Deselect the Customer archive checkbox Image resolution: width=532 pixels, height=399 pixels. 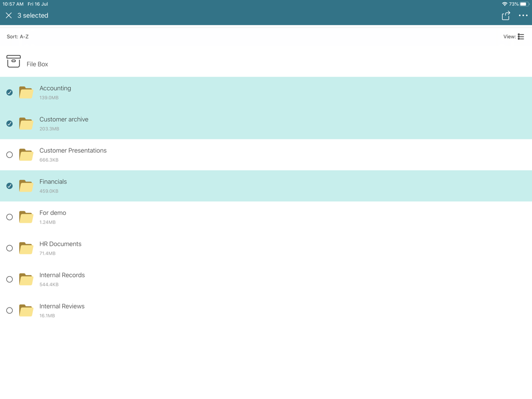click(x=10, y=123)
